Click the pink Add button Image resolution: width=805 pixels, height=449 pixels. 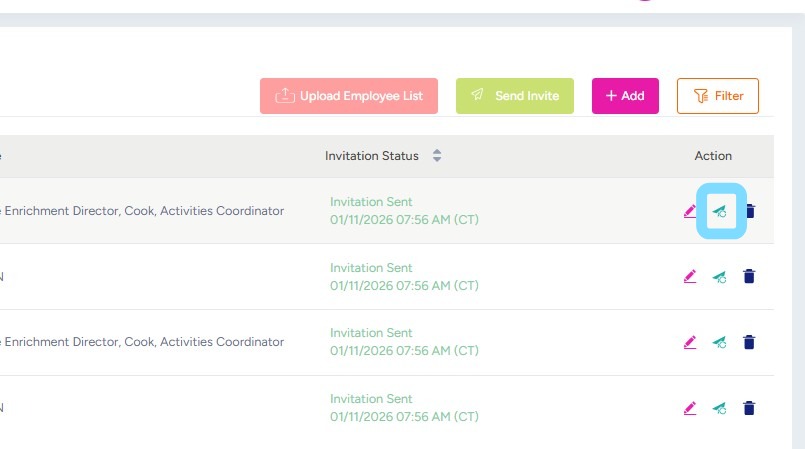tap(625, 96)
